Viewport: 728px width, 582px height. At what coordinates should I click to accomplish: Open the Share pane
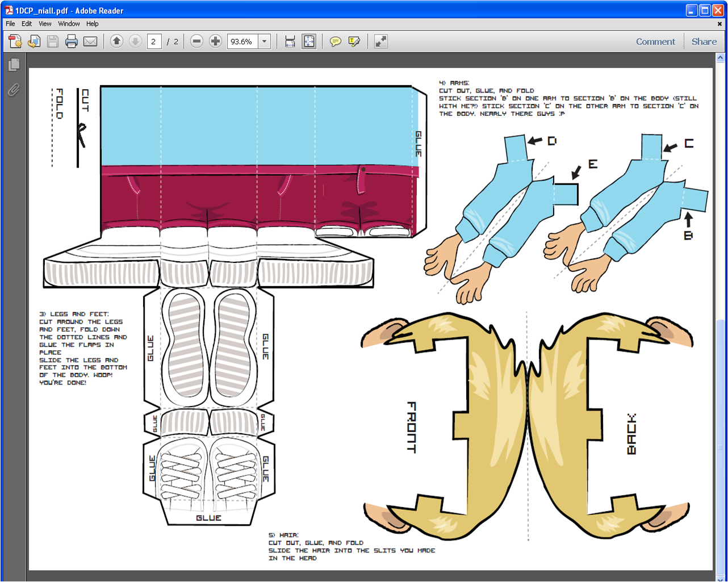tap(704, 41)
